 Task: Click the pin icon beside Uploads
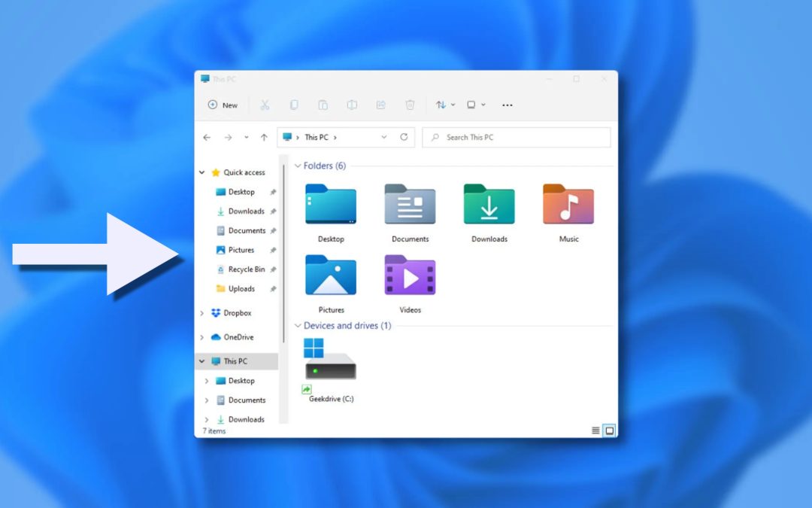pos(273,289)
